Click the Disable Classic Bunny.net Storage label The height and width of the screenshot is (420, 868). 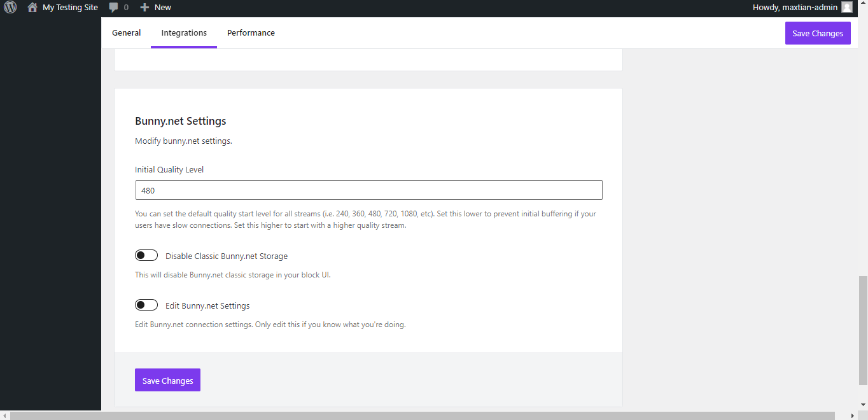pos(227,256)
